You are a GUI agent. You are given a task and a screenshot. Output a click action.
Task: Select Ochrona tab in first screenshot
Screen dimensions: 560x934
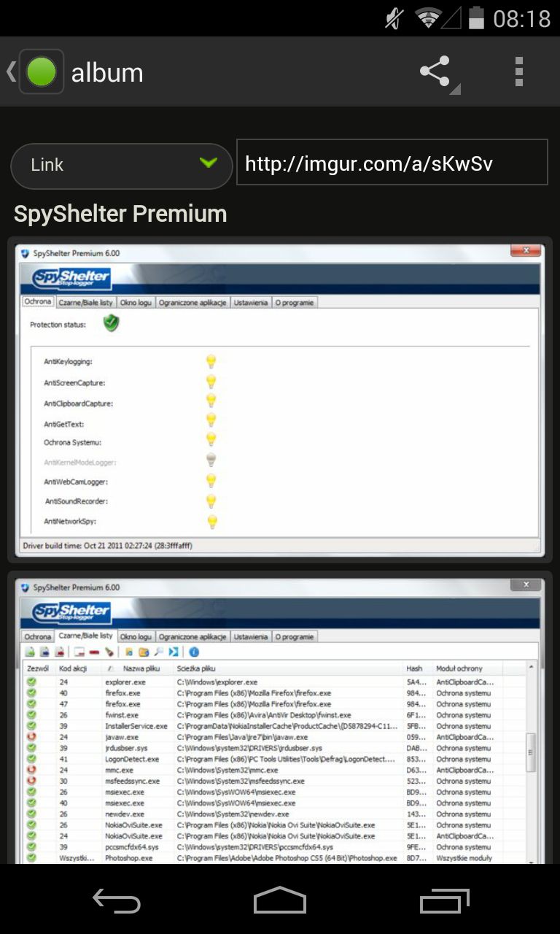[x=37, y=301]
